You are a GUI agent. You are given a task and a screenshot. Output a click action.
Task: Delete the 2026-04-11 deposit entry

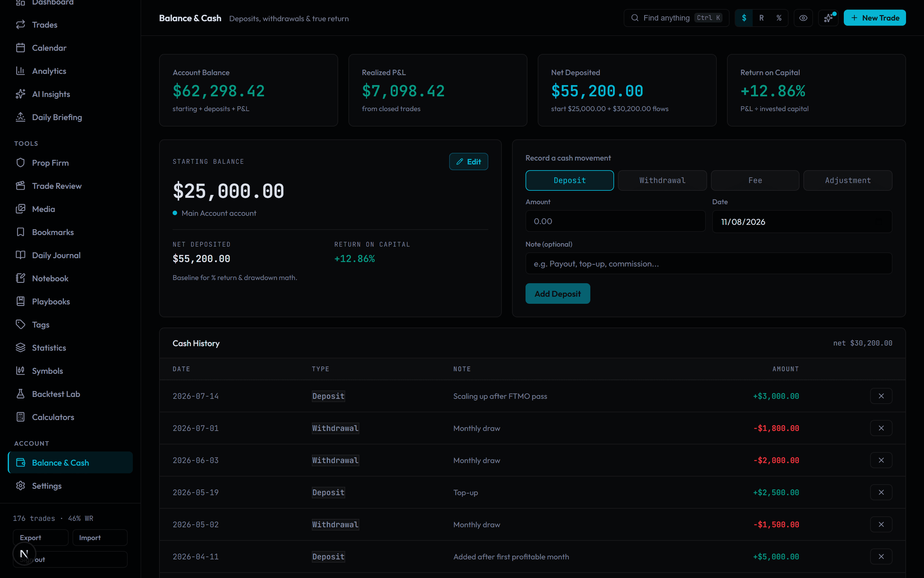(881, 556)
